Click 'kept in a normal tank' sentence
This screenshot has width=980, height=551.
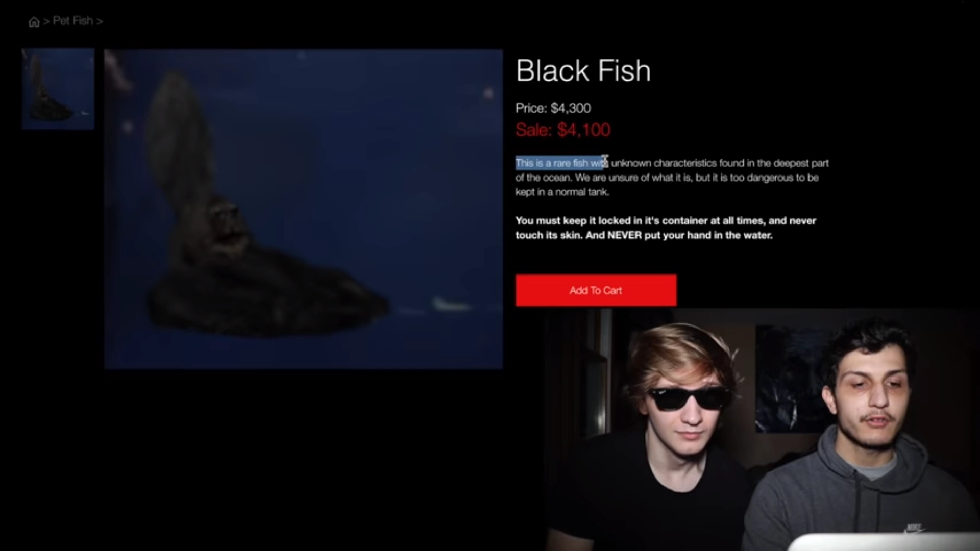562,192
